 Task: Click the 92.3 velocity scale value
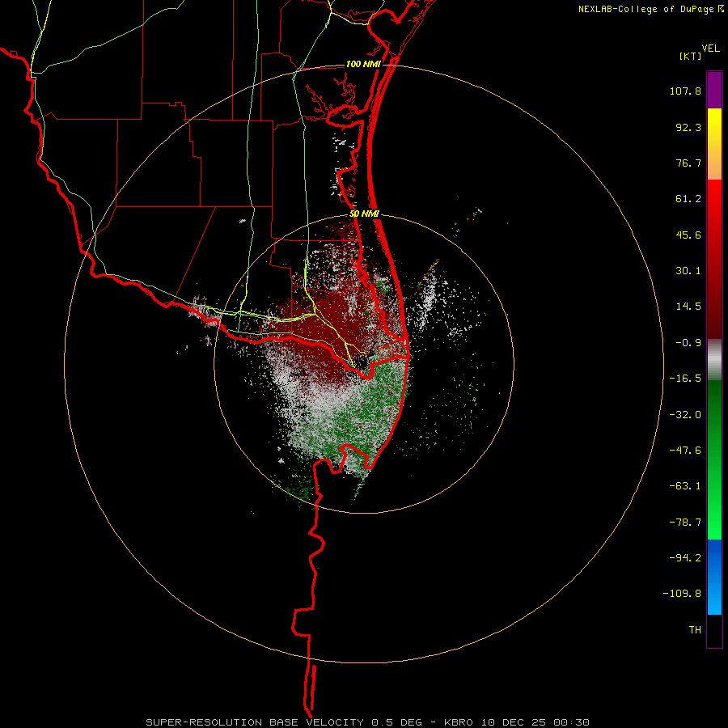click(x=688, y=127)
